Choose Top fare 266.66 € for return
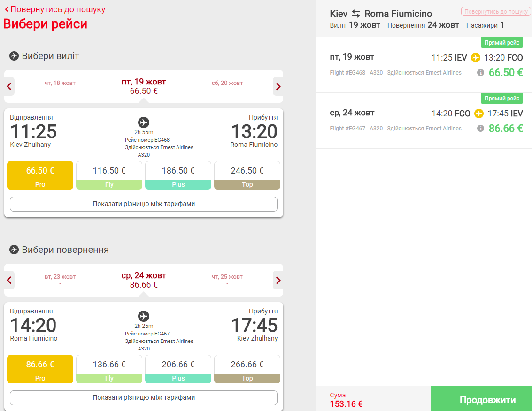 [x=247, y=369]
